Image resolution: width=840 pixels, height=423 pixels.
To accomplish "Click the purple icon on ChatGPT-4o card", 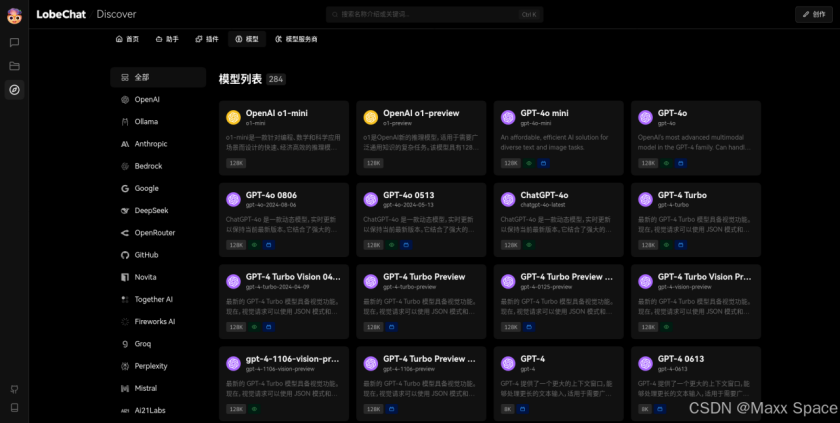I will click(x=508, y=199).
